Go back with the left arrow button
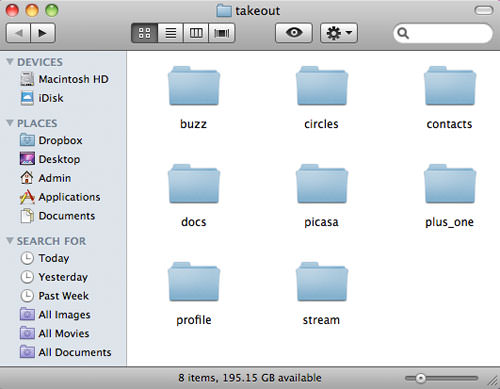The image size is (500, 389). (18, 33)
